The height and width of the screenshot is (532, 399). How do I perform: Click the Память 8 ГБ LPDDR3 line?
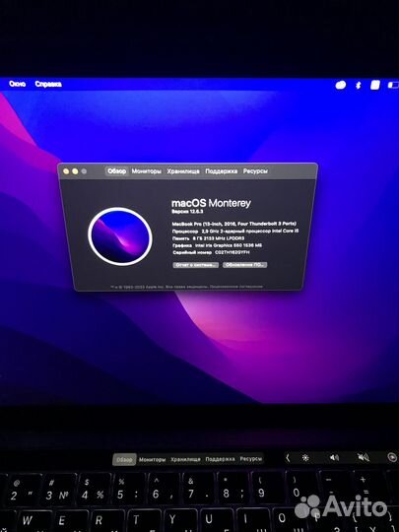[208, 238]
